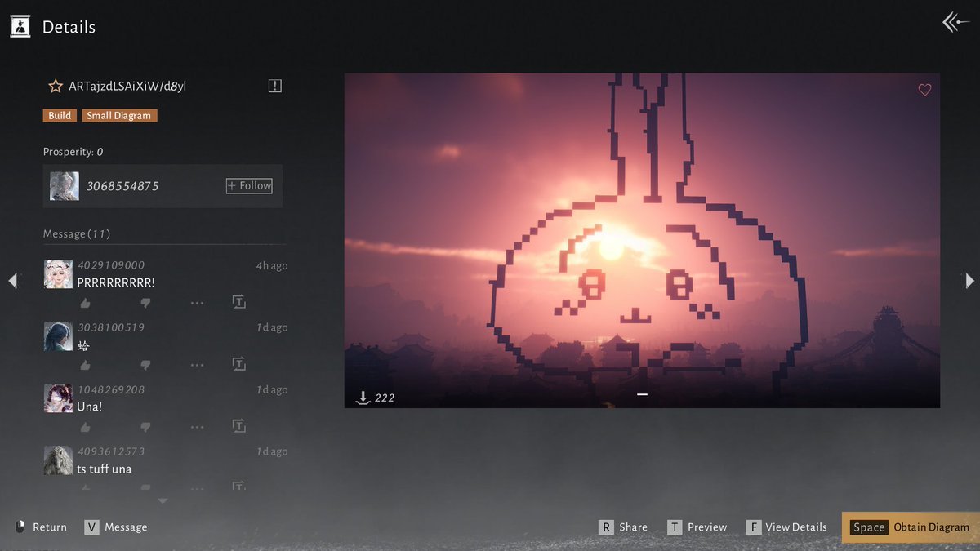Go to next diagram with right arrow

tap(969, 281)
